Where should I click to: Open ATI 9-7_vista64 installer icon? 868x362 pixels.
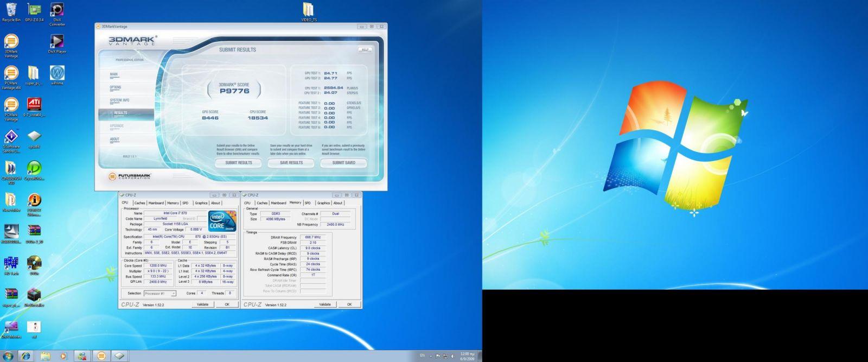34,107
